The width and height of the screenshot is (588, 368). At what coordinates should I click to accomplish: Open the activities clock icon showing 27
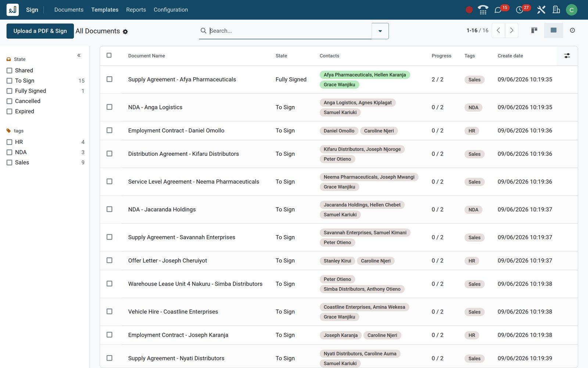click(x=519, y=10)
